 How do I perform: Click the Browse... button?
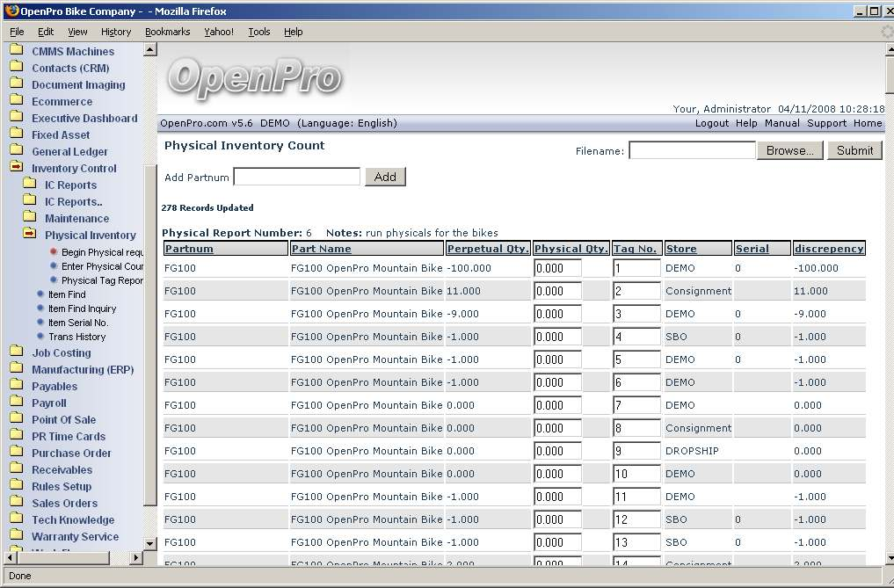tap(789, 150)
